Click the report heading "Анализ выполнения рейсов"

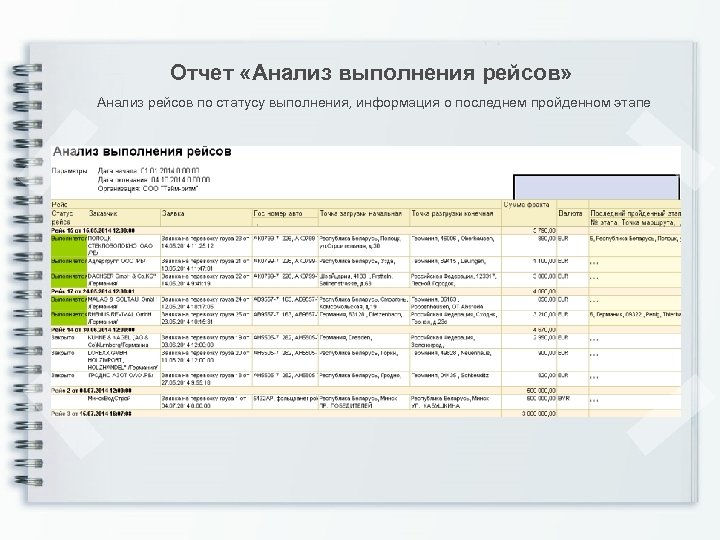tap(142, 152)
